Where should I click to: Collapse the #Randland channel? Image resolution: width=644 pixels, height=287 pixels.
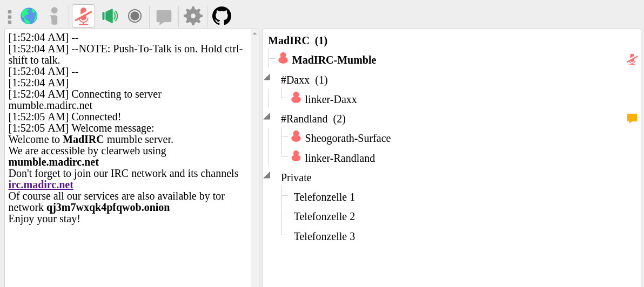pos(267,117)
